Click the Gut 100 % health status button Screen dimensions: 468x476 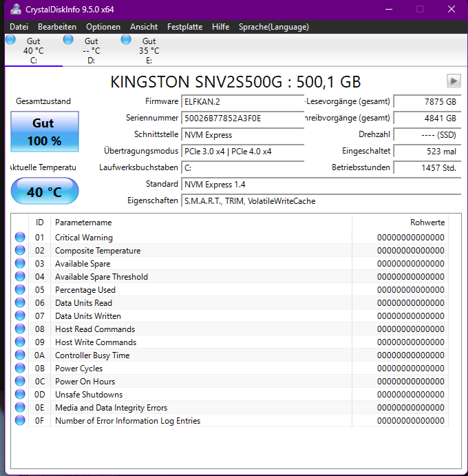pyautogui.click(x=45, y=132)
